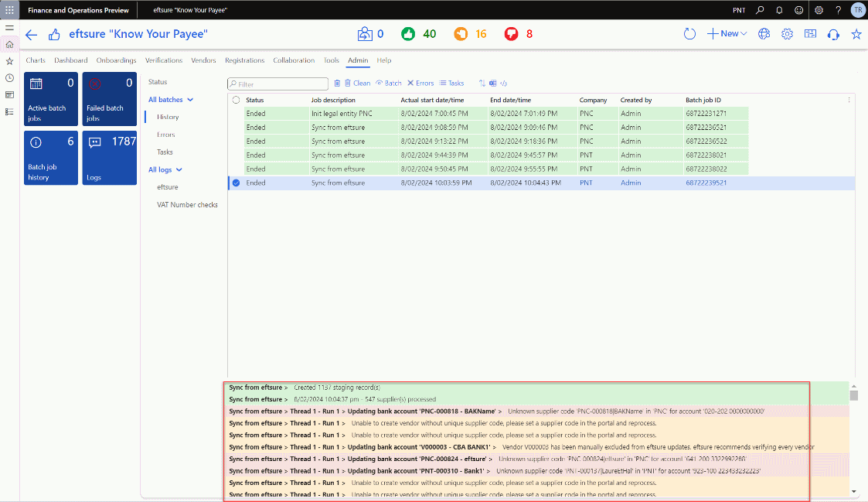Open orange warning count 16 icon
Viewport: 868px width, 502px height.
461,34
